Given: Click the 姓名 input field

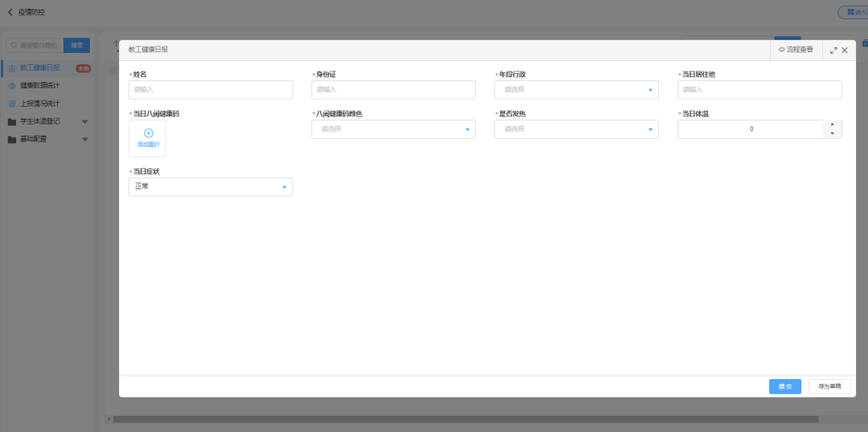Looking at the screenshot, I should coord(211,90).
